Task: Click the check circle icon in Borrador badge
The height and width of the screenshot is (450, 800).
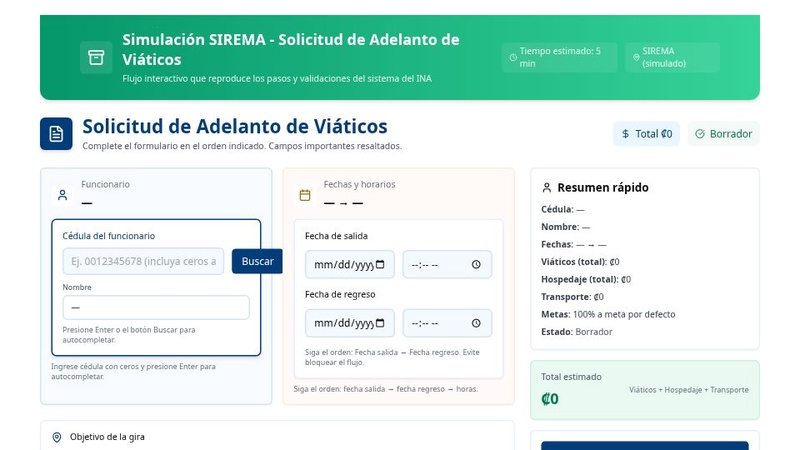Action: [x=700, y=134]
